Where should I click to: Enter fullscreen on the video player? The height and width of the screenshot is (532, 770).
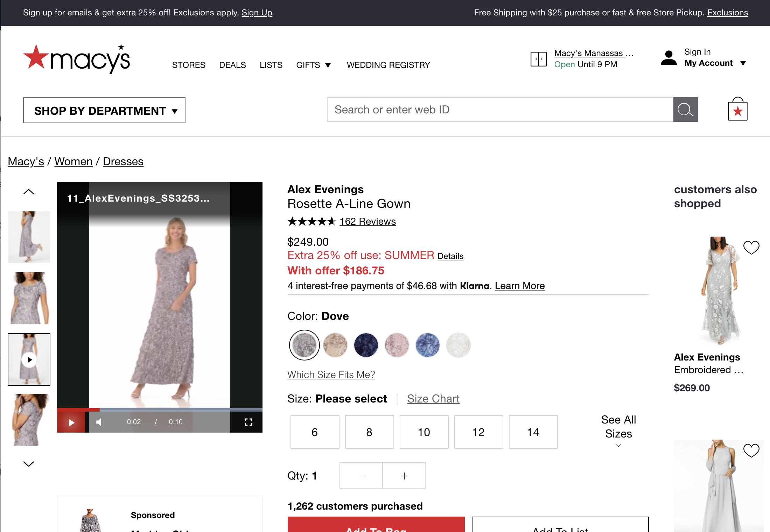coord(249,422)
